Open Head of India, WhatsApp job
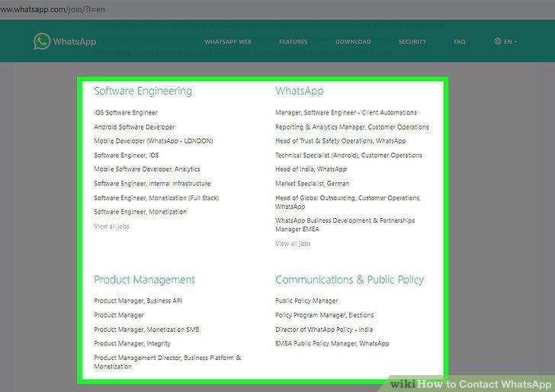This screenshot has height=392, width=555. tap(311, 169)
